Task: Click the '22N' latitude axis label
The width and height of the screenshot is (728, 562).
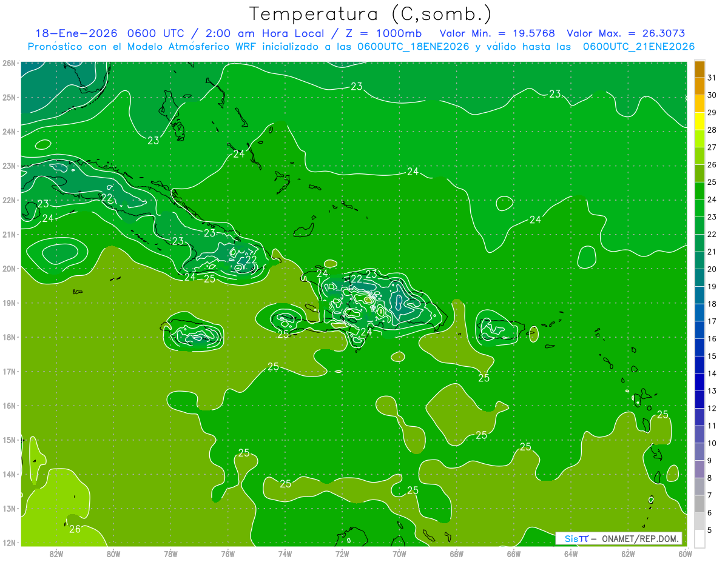Action: [x=9, y=200]
